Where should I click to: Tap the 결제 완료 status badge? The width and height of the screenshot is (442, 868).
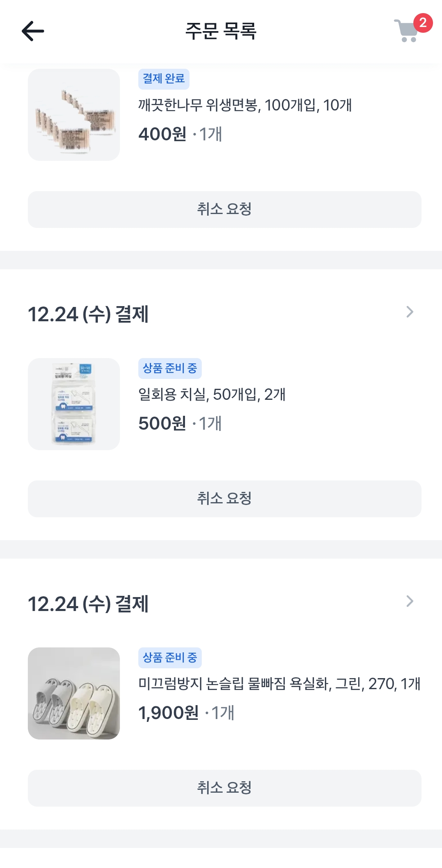164,79
